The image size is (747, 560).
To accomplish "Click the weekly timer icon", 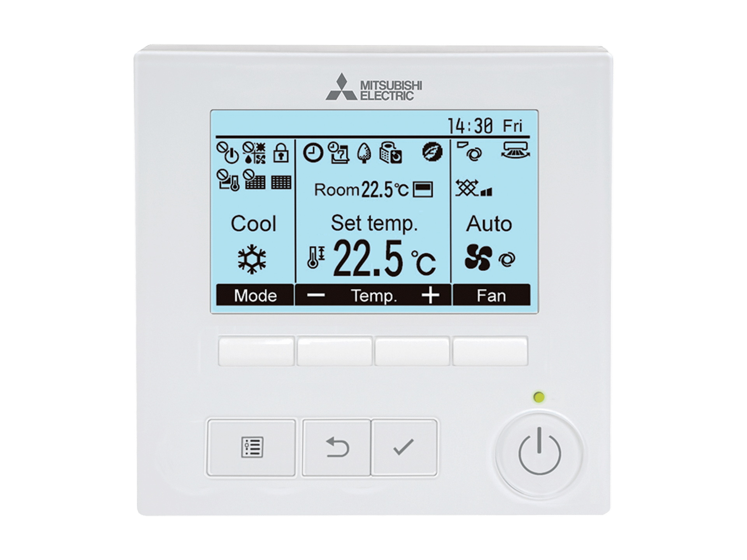I will point(338,152).
